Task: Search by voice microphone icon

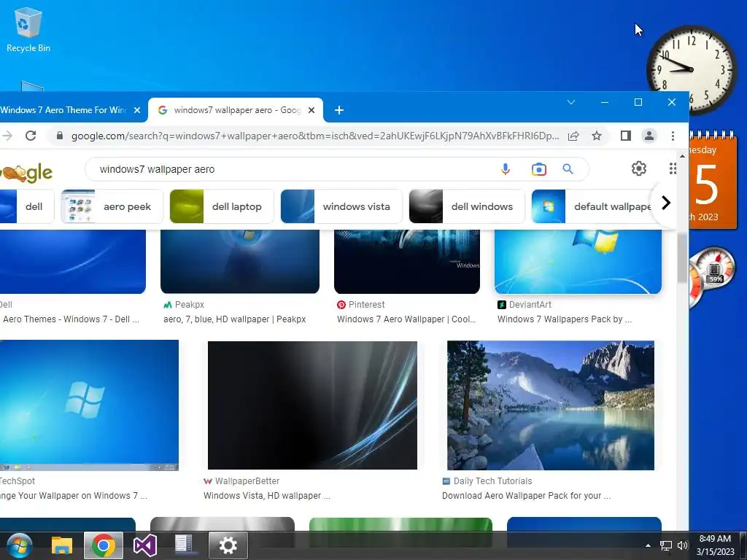Action: 506,169
